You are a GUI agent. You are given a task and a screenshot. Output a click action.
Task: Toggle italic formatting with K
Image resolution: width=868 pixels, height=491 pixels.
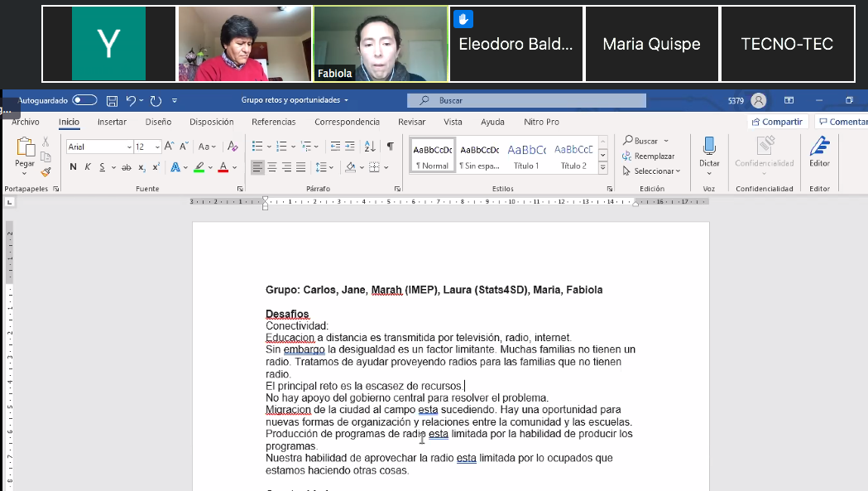[88, 167]
